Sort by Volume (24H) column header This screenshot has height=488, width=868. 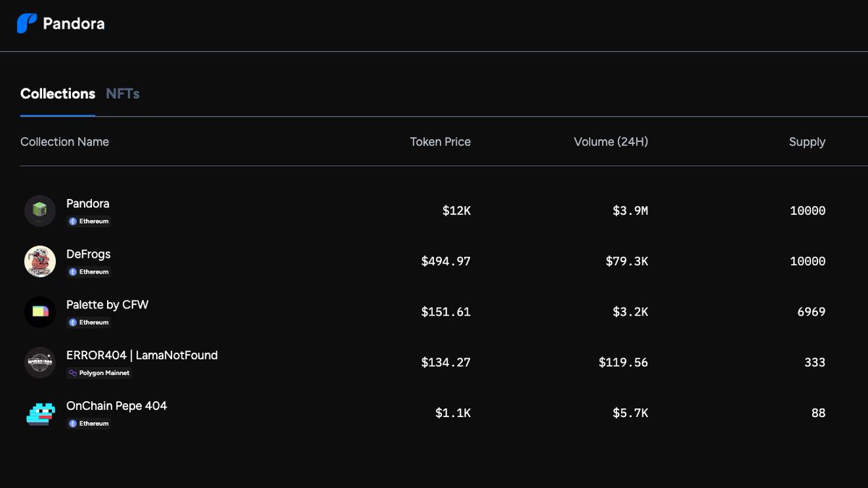[611, 142]
